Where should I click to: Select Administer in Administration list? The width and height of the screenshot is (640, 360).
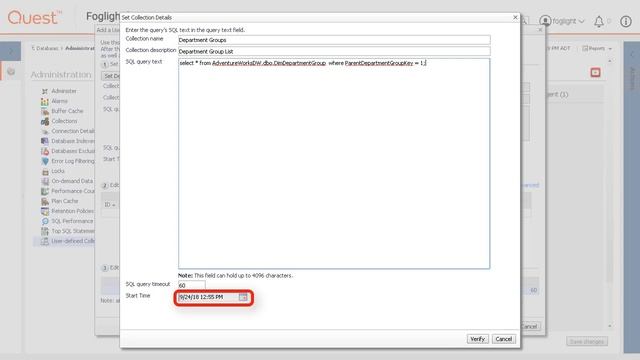(x=64, y=91)
